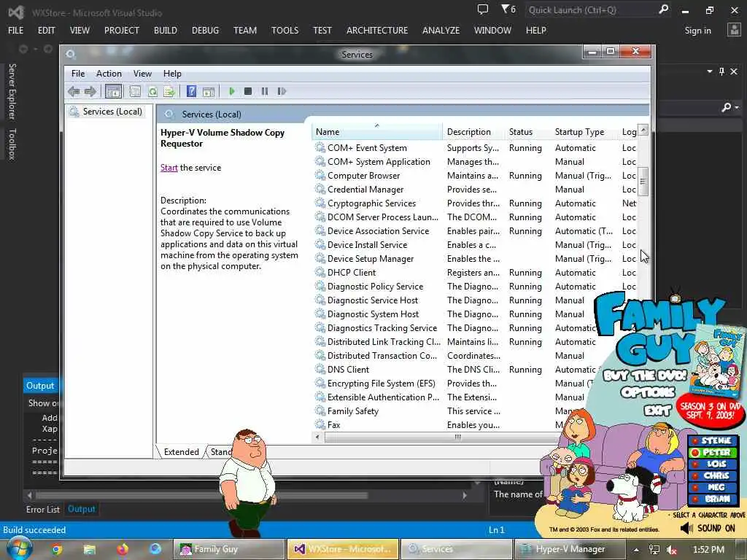Viewport: 747px width, 560px height.
Task: Click the green Start Service play icon
Action: pyautogui.click(x=231, y=91)
